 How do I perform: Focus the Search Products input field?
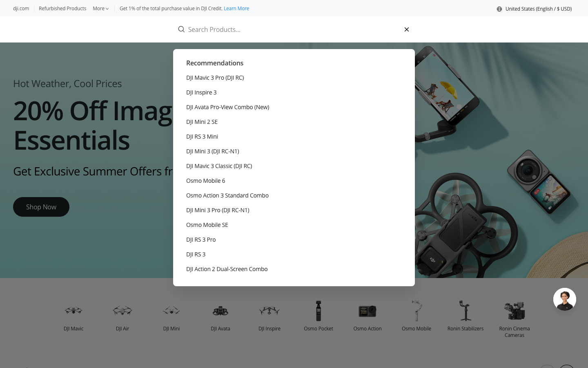pyautogui.click(x=293, y=29)
